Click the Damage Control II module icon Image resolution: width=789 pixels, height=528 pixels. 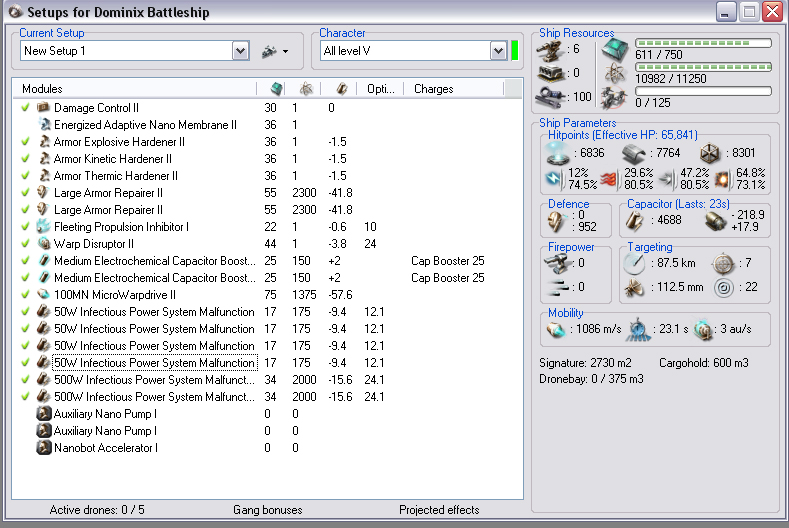43,108
